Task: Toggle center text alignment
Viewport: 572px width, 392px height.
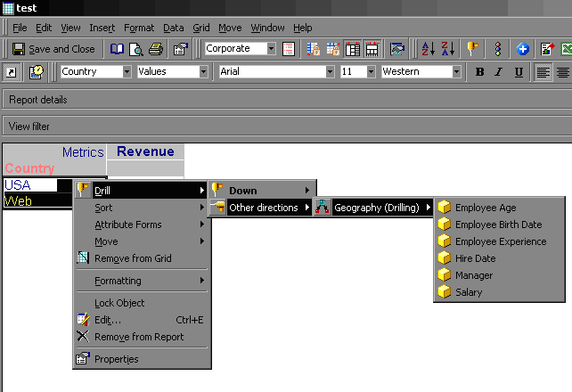Action: click(563, 72)
